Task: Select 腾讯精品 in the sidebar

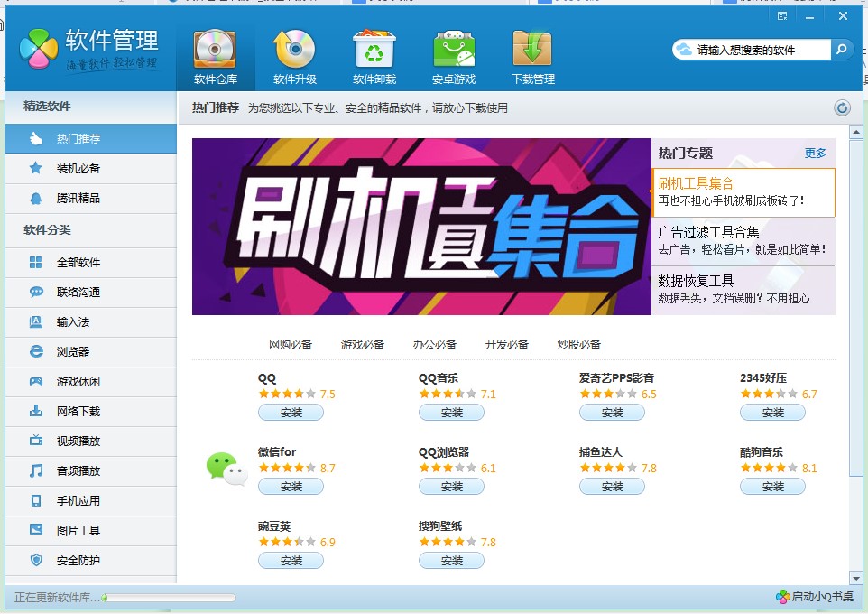Action: [x=78, y=198]
